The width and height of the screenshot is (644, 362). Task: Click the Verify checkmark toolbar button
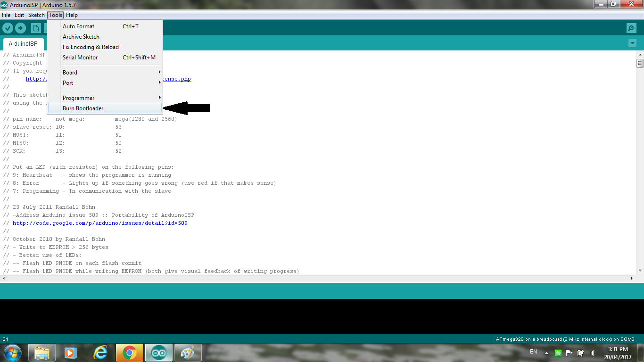8,28
